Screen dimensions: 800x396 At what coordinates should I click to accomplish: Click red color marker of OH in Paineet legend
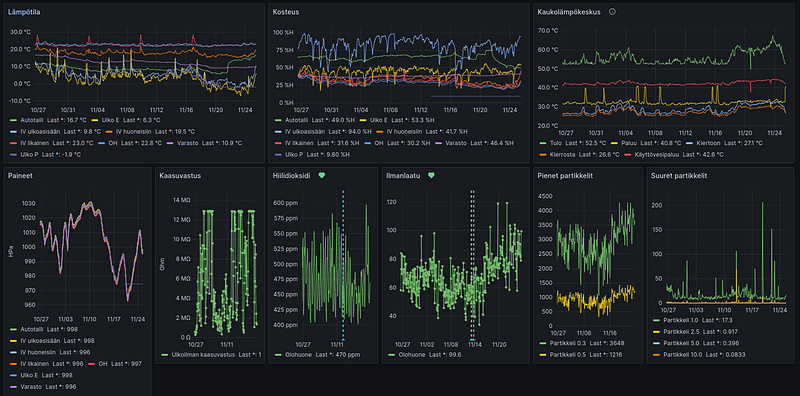[92, 364]
